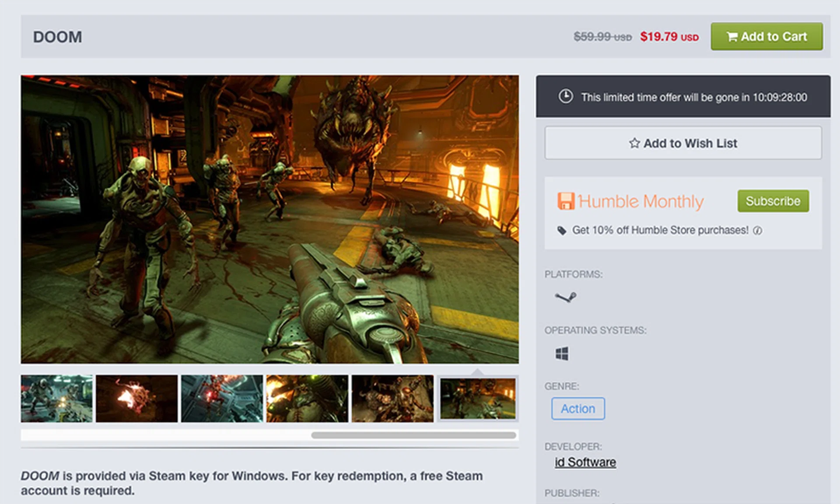840x504 pixels.
Task: Select the fourth screenshot thumbnail
Action: click(x=307, y=398)
